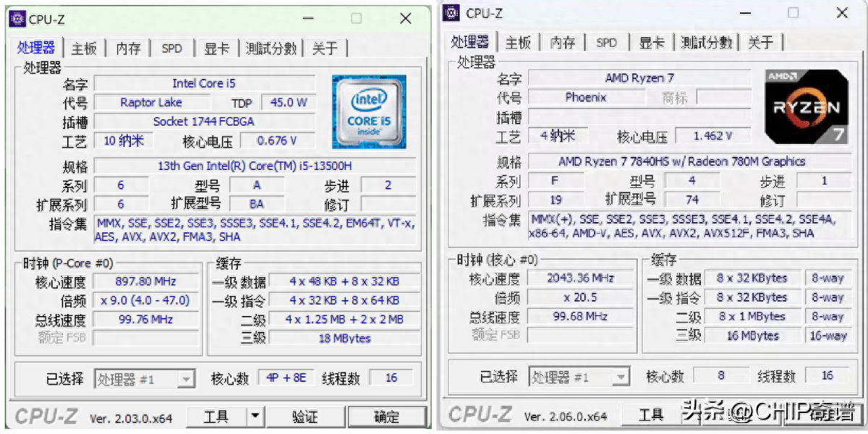
Task: Click Ver. 2.06.0.x64 version label
Action: click(566, 416)
